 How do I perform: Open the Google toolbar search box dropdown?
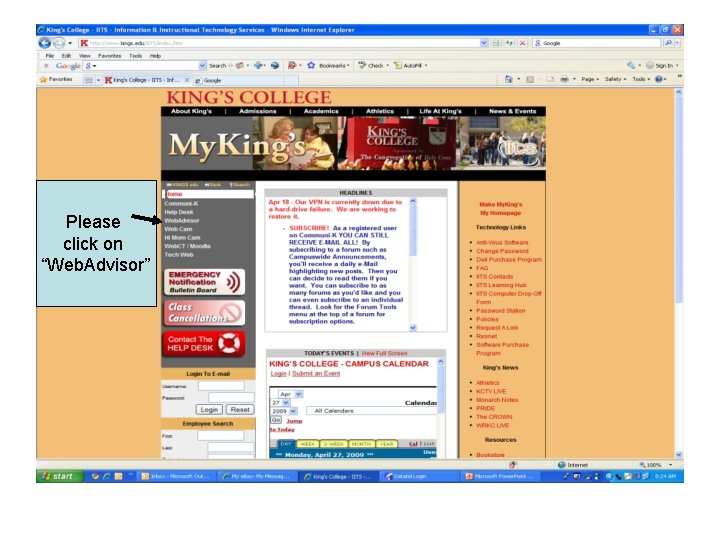point(202,66)
